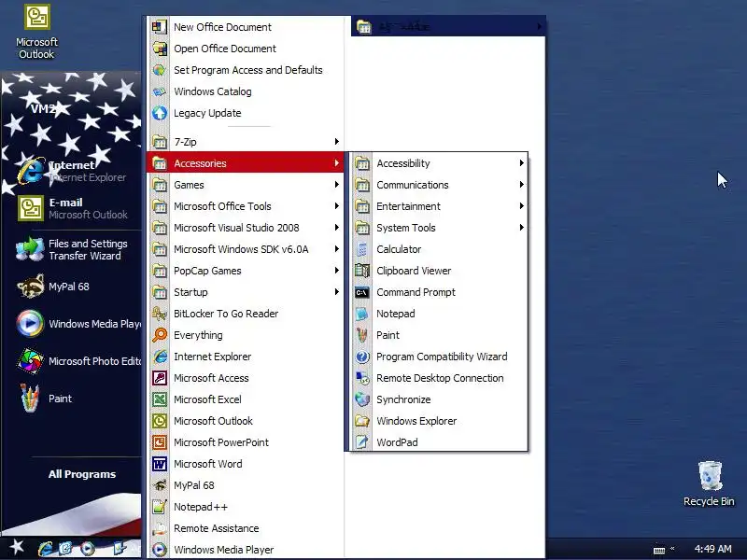Launch Microsoft PowerPoint

[x=246, y=441]
